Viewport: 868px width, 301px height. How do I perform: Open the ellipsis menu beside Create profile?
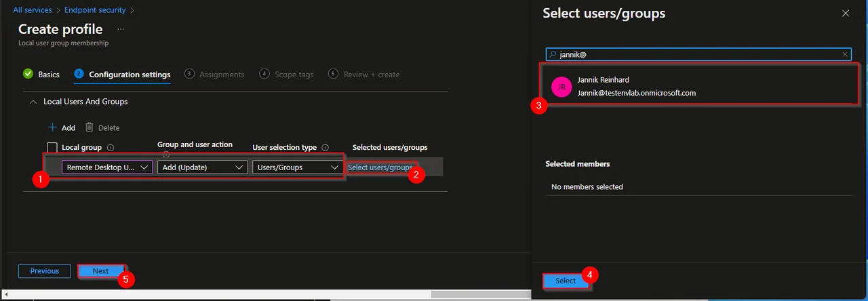coord(121,29)
